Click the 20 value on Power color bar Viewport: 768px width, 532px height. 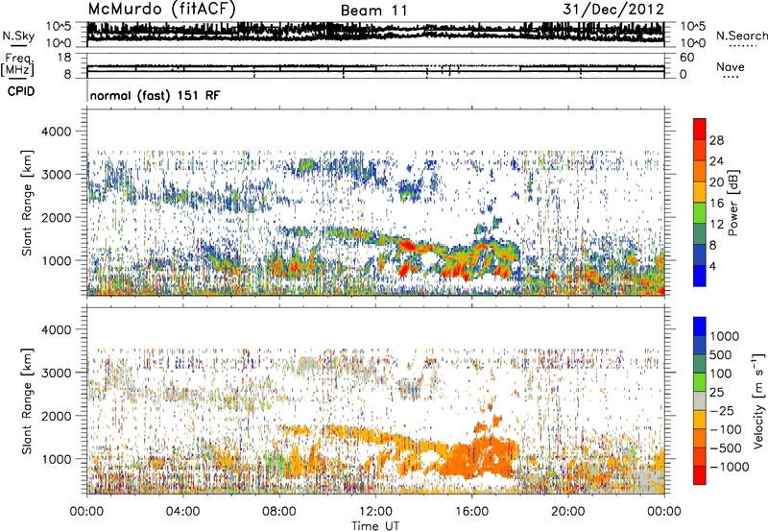[x=716, y=182]
